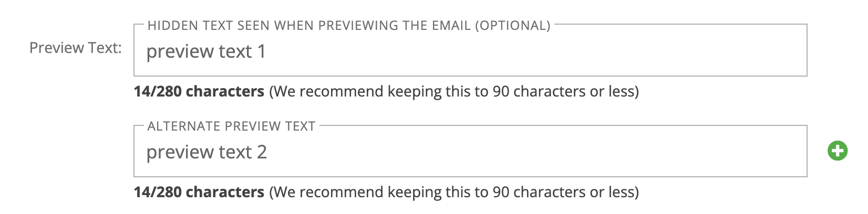Place cursor after 'preview text 1' text
Viewport: 868px width, 214px height.
pyautogui.click(x=268, y=51)
